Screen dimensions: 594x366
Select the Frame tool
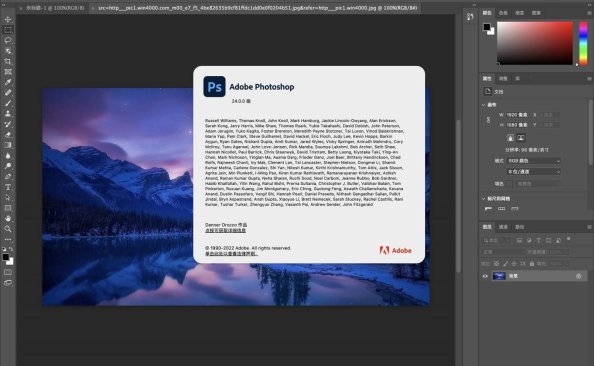click(x=8, y=72)
